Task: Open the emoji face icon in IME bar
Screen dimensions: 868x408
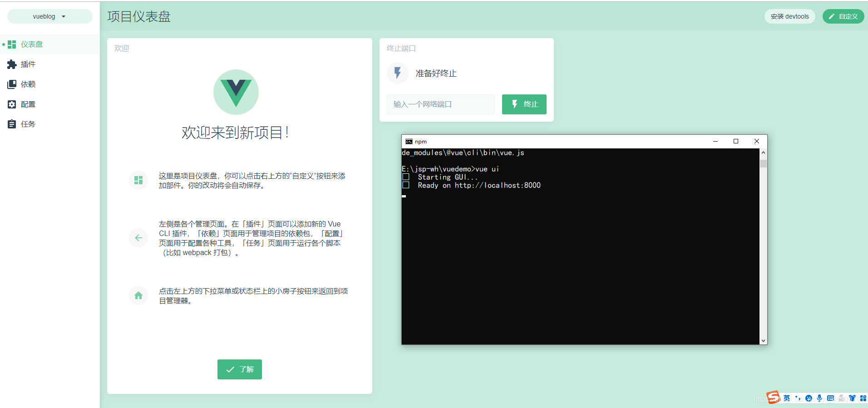Action: pos(809,398)
